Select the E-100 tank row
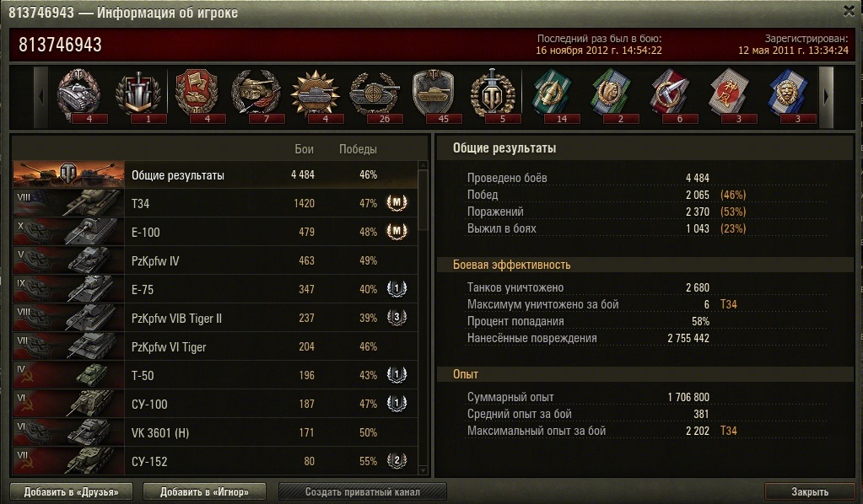This screenshot has height=504, width=863. [215, 232]
